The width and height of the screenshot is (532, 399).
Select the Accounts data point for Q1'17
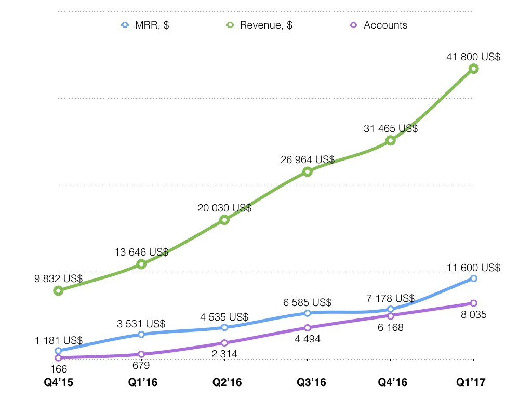(473, 303)
